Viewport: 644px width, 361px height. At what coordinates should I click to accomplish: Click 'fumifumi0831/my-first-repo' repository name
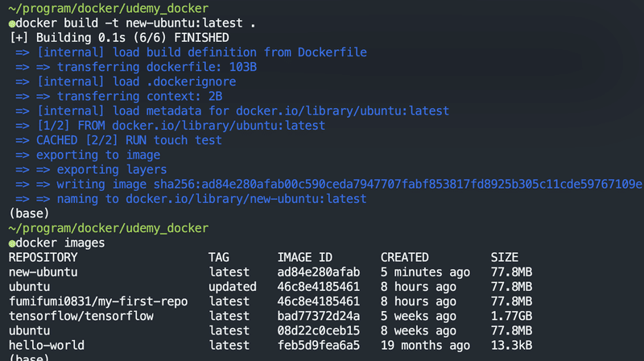point(98,301)
